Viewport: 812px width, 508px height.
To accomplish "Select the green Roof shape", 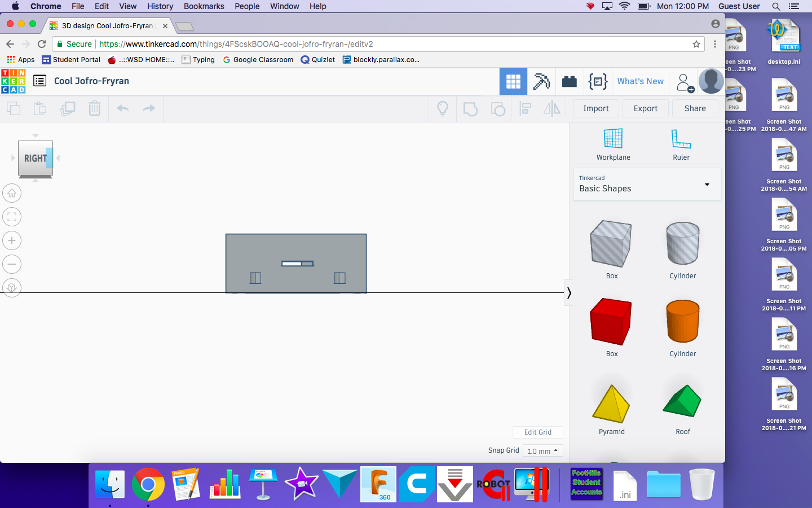I will click(x=682, y=401).
